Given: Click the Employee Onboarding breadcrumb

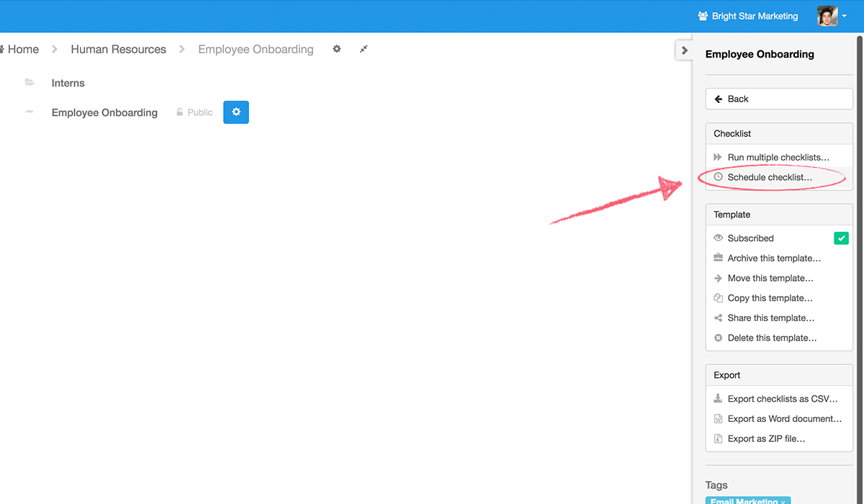Looking at the screenshot, I should pyautogui.click(x=256, y=49).
